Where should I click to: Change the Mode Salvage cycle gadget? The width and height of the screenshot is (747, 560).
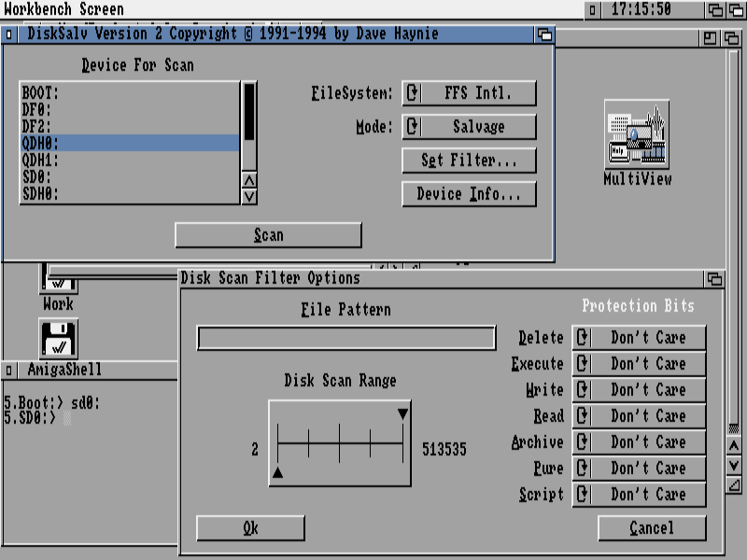tap(469, 127)
